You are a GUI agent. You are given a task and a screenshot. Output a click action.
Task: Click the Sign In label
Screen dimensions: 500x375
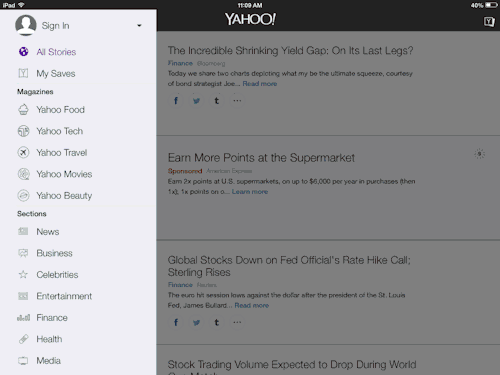[55, 26]
